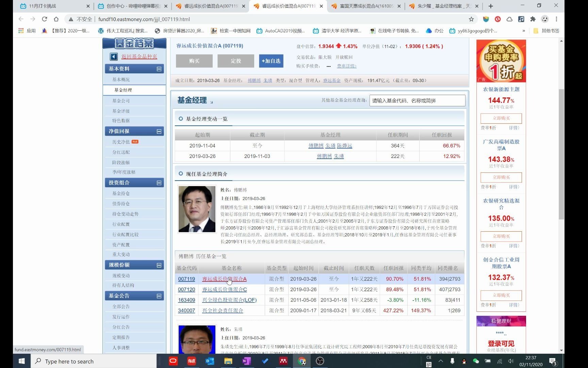The image size is (588, 368).
Task: Click the back arrow icon beside 返回基金品种页
Action: point(114,57)
